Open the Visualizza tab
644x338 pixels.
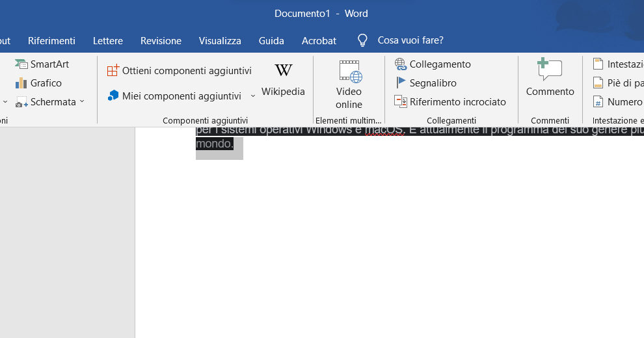(x=220, y=40)
